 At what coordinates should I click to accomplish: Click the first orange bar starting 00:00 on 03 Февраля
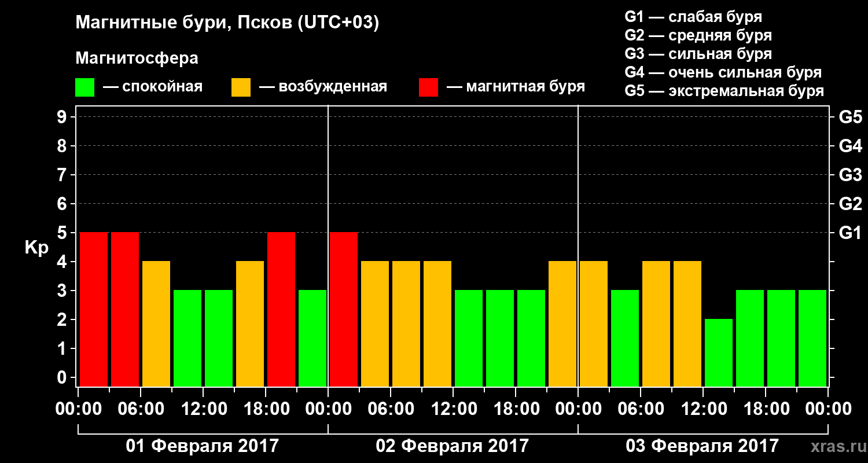pos(594,324)
